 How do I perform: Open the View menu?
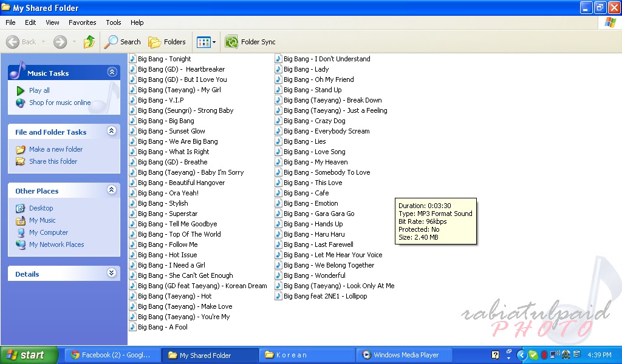[52, 22]
